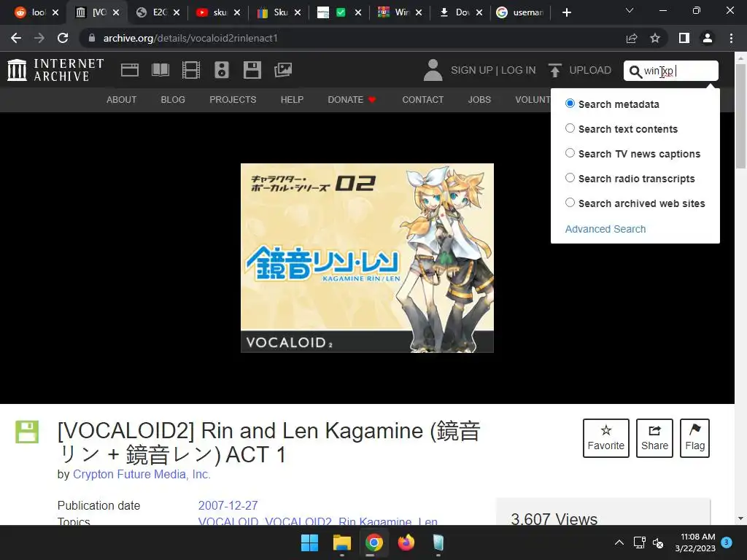Screen dimensions: 747x560
Task: Open the JOBS menu item
Action: coord(479,99)
